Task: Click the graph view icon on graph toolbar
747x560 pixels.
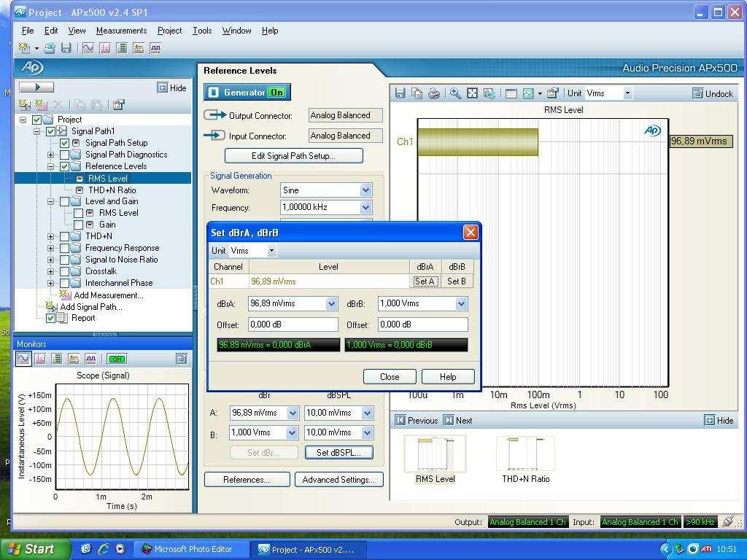Action: point(528,93)
